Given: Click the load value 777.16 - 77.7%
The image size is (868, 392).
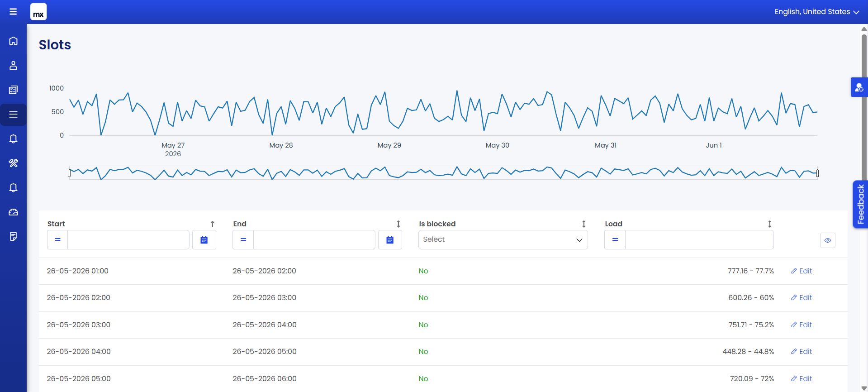Looking at the screenshot, I should coord(751,271).
